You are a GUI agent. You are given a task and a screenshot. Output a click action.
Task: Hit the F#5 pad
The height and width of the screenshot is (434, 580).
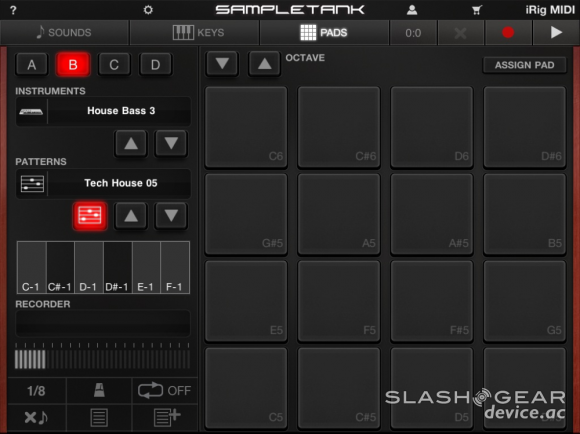pyautogui.click(x=432, y=301)
